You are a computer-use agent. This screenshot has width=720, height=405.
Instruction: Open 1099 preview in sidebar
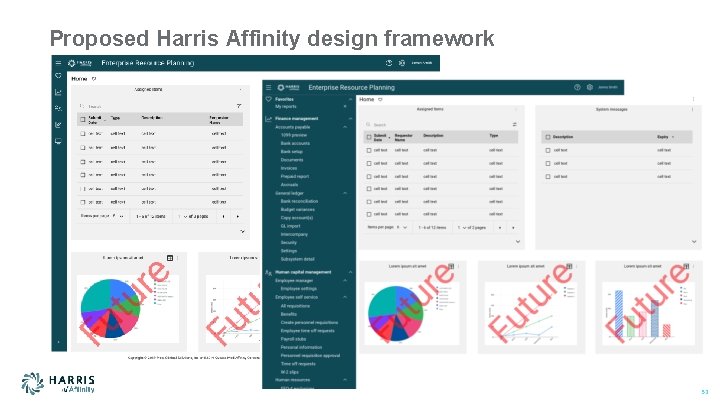tap(293, 135)
